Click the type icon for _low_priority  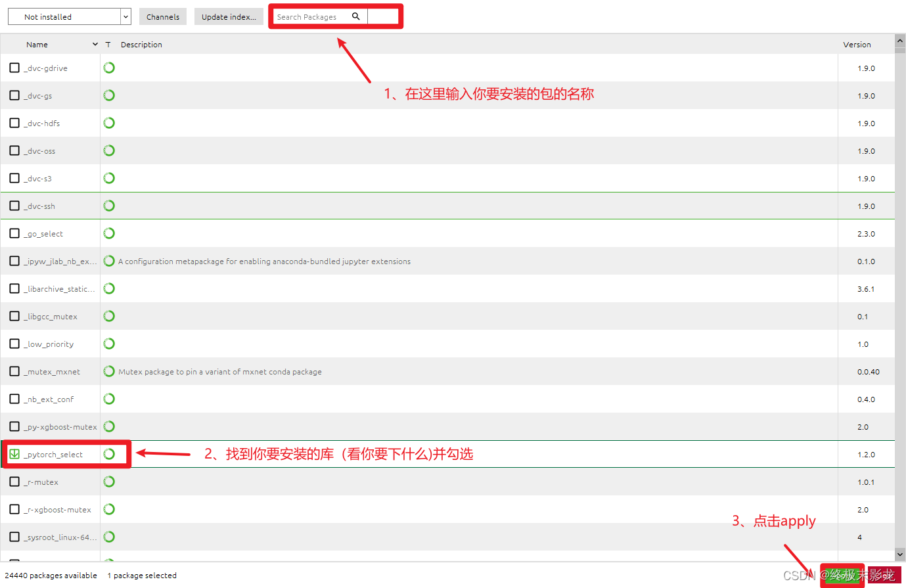click(109, 344)
